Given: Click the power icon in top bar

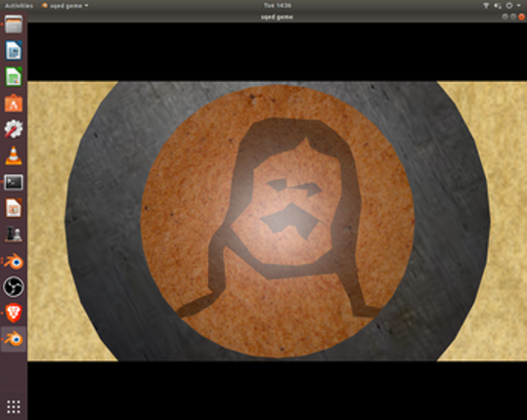Looking at the screenshot, I should click(x=509, y=5).
